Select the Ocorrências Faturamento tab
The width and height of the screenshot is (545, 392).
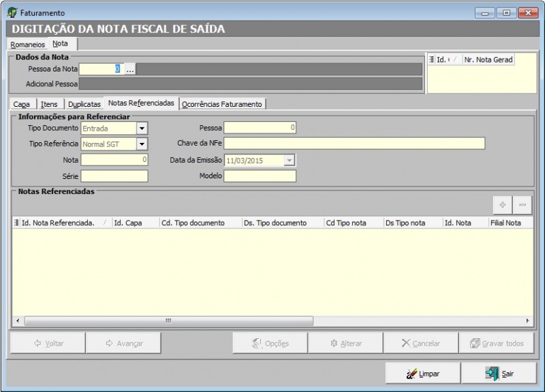click(x=221, y=104)
